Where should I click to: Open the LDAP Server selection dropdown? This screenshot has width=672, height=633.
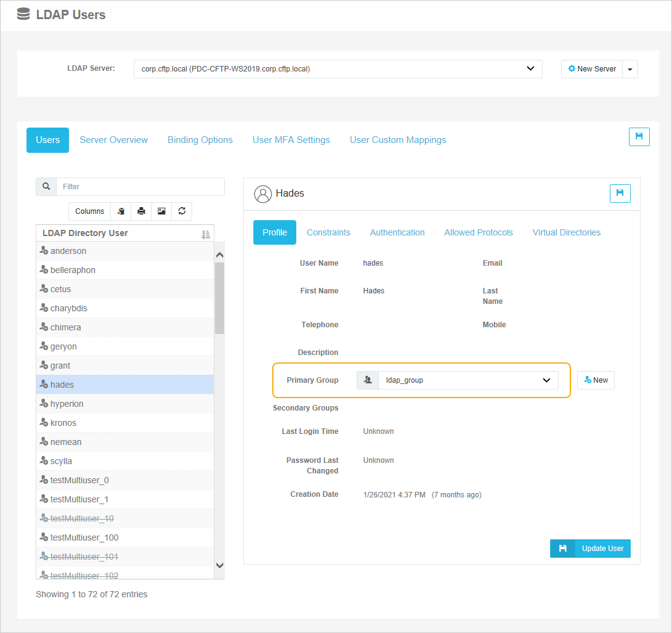point(338,69)
